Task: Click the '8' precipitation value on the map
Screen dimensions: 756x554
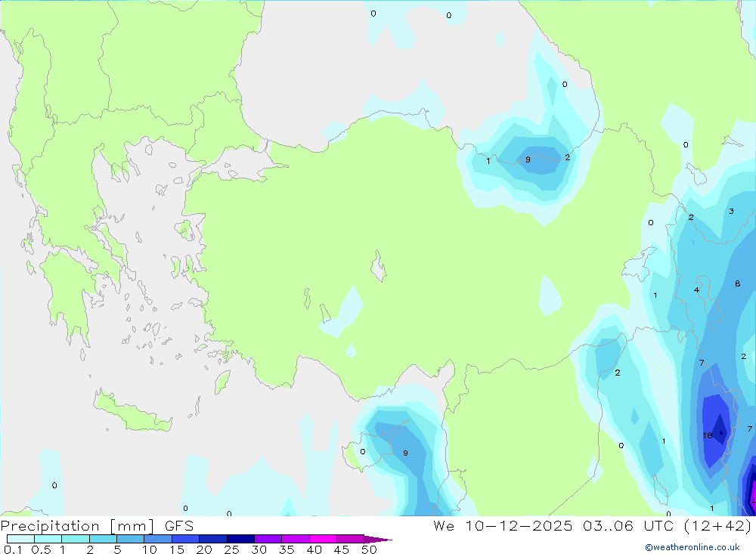Action: tap(737, 283)
